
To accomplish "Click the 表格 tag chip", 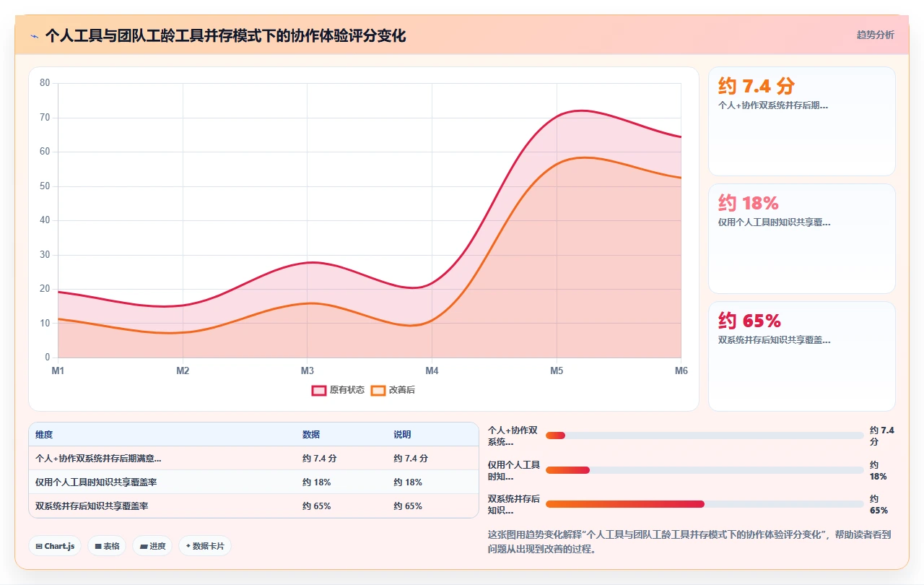I will pyautogui.click(x=107, y=546).
